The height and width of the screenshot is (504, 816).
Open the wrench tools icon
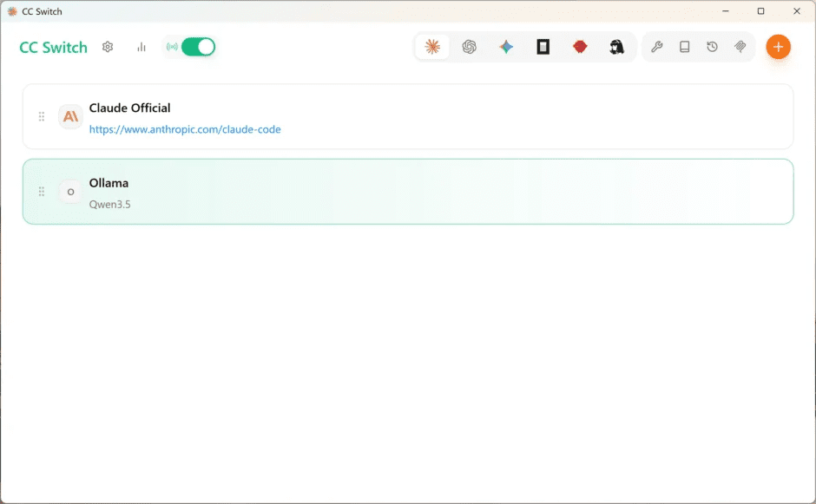(657, 47)
